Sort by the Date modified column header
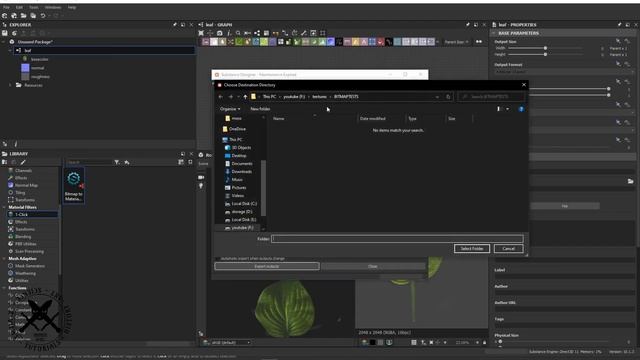640x360 pixels. pyautogui.click(x=373, y=118)
